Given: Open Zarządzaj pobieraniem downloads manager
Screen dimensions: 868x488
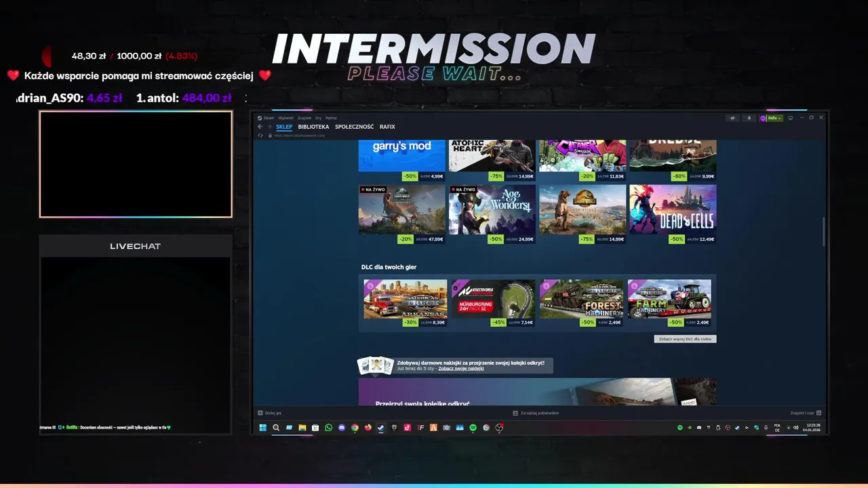Looking at the screenshot, I should click(536, 413).
